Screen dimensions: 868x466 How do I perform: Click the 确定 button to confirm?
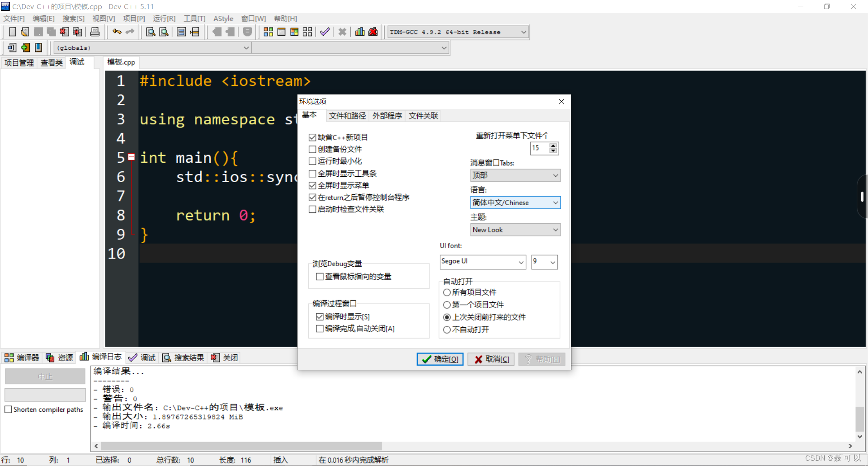point(439,359)
